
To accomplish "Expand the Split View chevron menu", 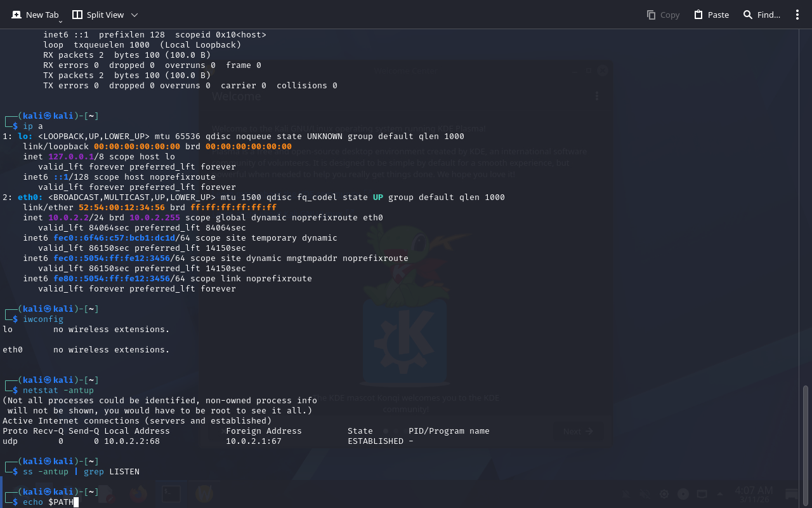I will click(134, 15).
